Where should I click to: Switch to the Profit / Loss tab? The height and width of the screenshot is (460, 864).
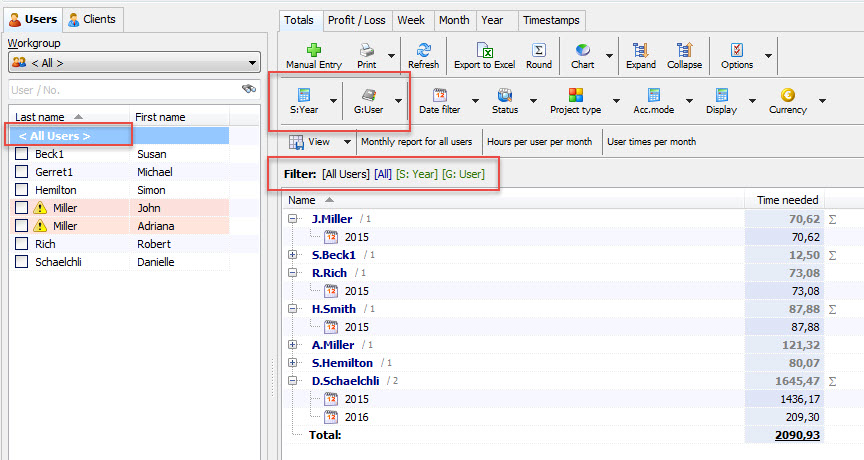356,20
